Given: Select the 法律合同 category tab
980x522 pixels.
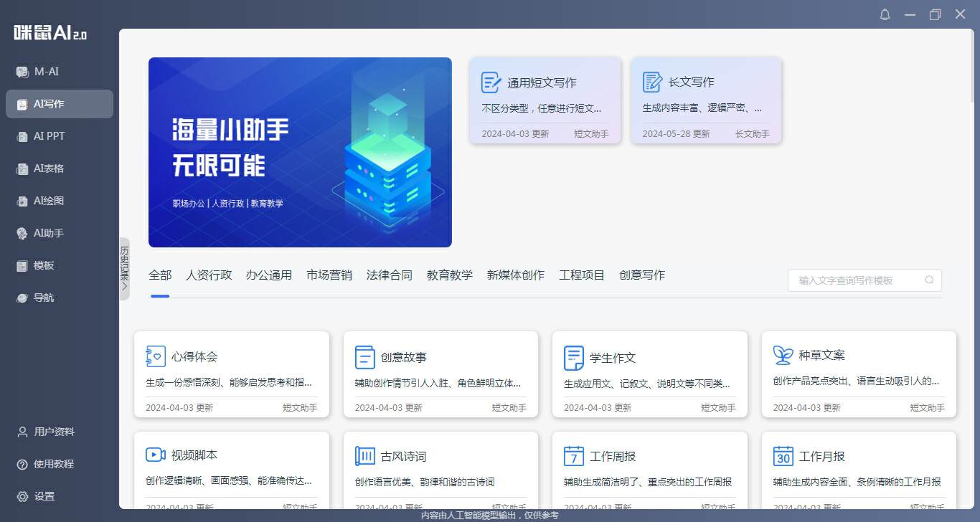Looking at the screenshot, I should pos(389,275).
